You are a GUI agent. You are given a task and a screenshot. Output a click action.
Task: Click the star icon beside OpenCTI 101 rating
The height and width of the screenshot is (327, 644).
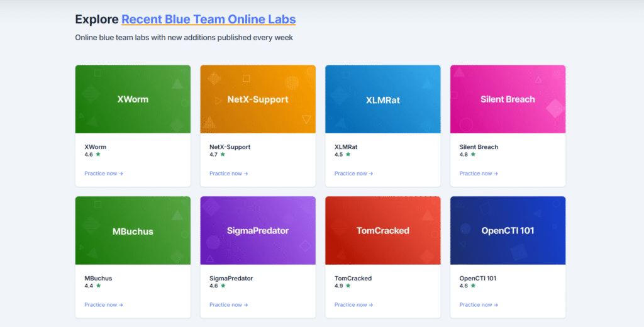click(x=473, y=285)
